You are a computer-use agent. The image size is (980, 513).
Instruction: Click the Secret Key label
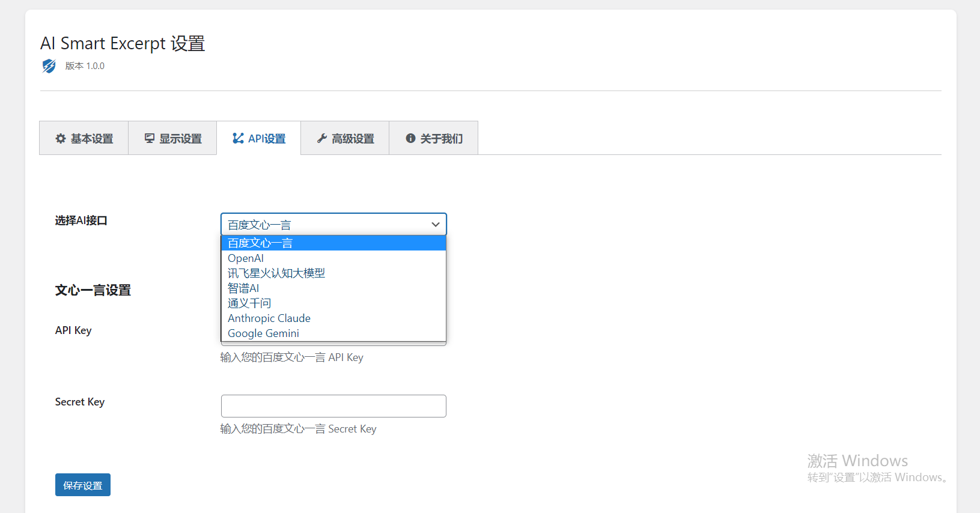click(80, 402)
